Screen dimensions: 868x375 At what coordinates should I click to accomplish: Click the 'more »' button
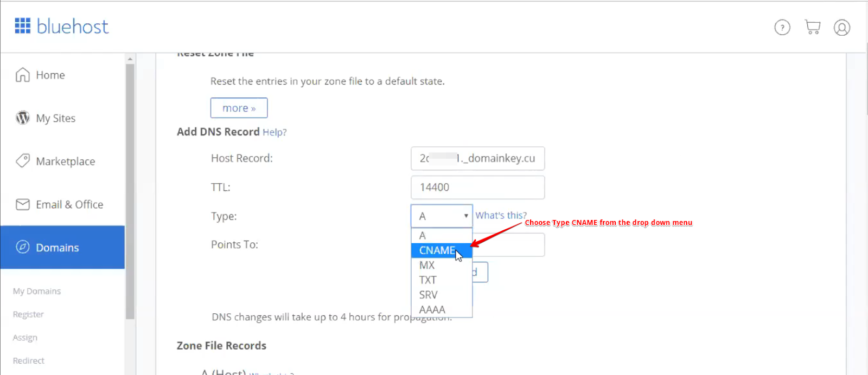pos(239,108)
